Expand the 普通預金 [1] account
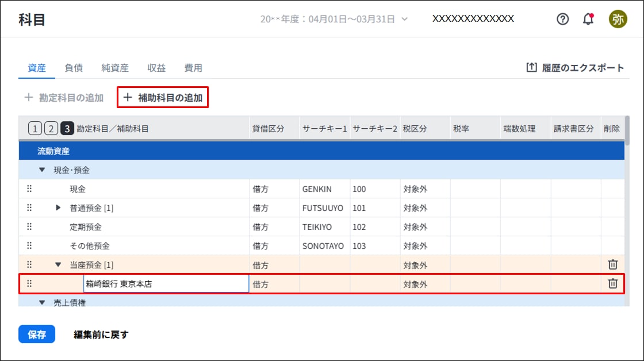644x361 pixels. click(58, 208)
